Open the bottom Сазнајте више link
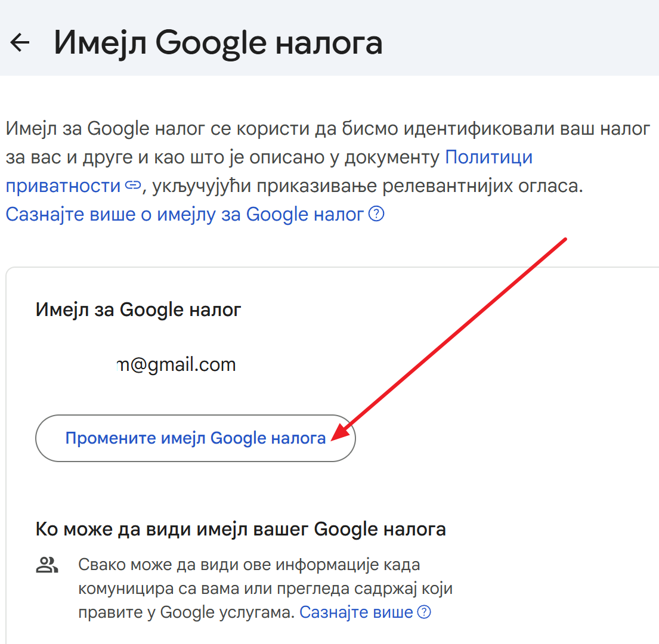 pyautogui.click(x=356, y=612)
